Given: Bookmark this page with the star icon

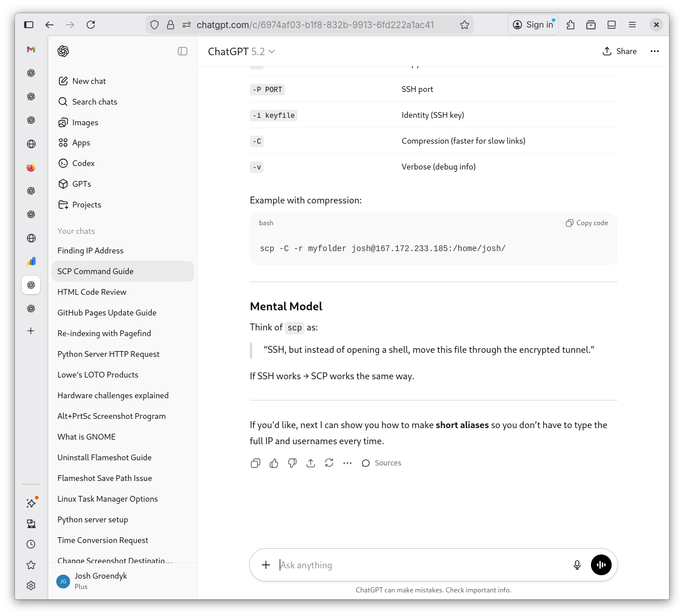Looking at the screenshot, I should coord(465,25).
